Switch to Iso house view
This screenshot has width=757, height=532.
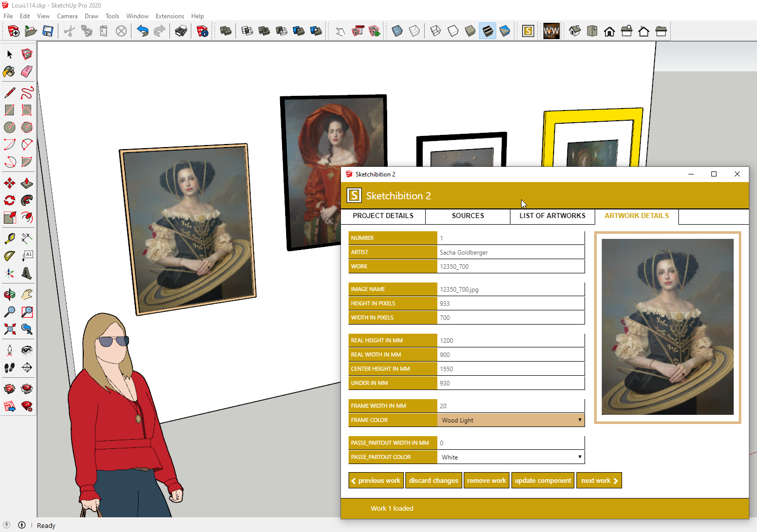coord(575,31)
